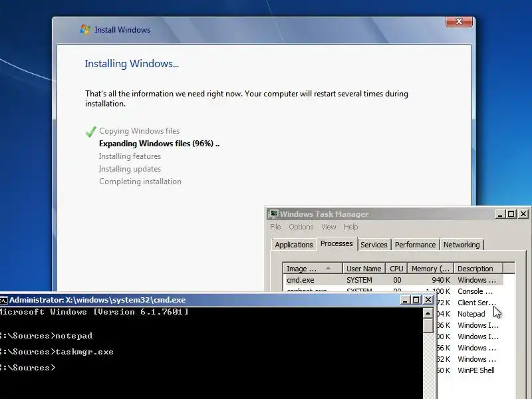Click the Sources>taskmgr.exe command line
This screenshot has width=532, height=399.
point(57,352)
